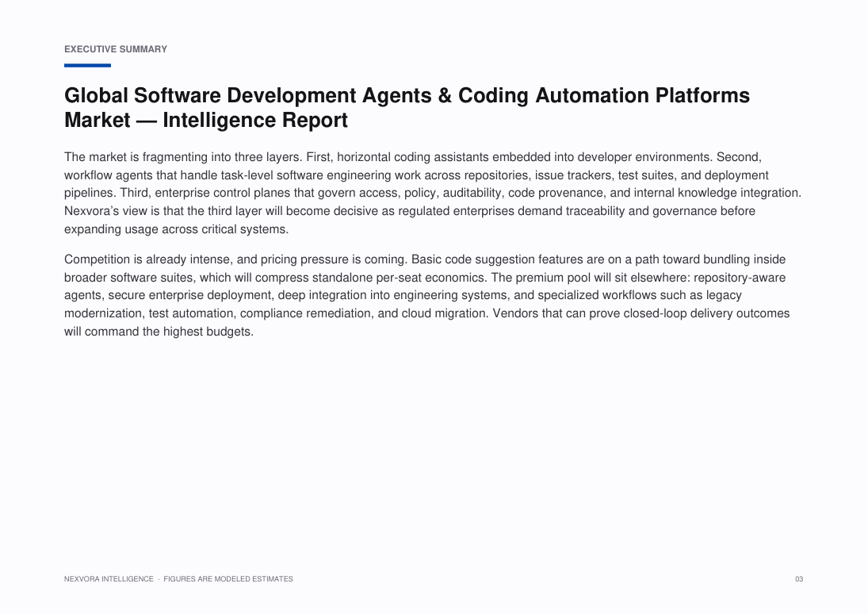Click the paragraph beginning "The market is fragmenting"

[x=433, y=193]
